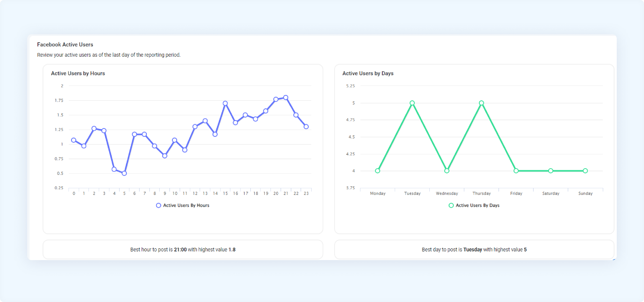Click the 3.75 y-axis label

tap(350, 188)
